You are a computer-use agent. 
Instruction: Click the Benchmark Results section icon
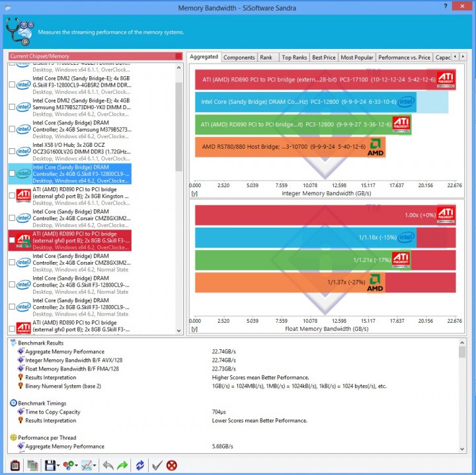[13, 343]
